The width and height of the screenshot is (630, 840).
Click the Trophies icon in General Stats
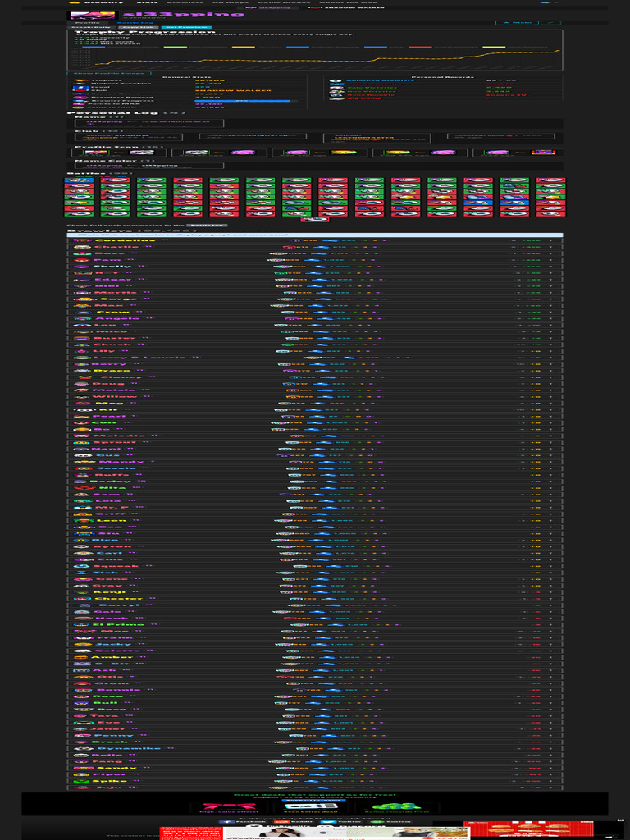(80, 80)
